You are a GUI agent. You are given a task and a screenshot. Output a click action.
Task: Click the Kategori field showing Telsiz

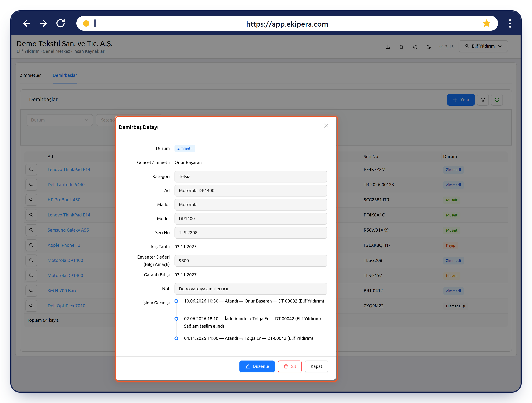pos(251,176)
